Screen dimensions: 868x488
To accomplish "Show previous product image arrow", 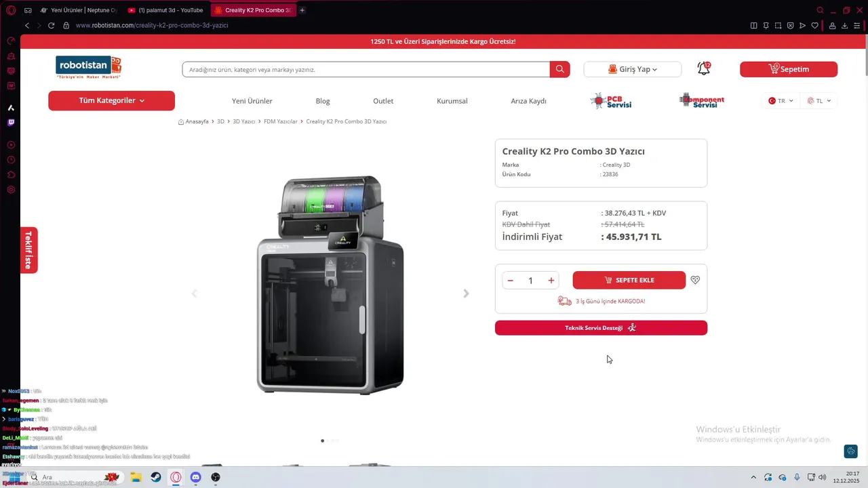I will click(x=194, y=293).
